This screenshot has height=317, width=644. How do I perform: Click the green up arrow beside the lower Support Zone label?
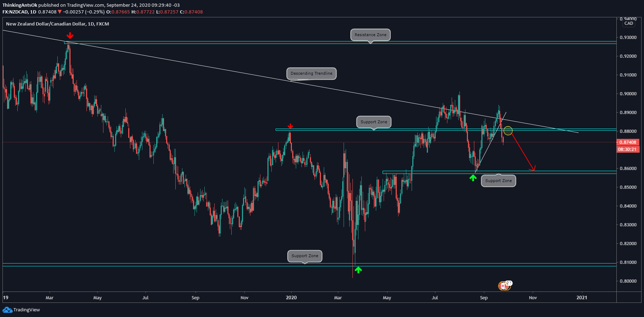pyautogui.click(x=473, y=178)
